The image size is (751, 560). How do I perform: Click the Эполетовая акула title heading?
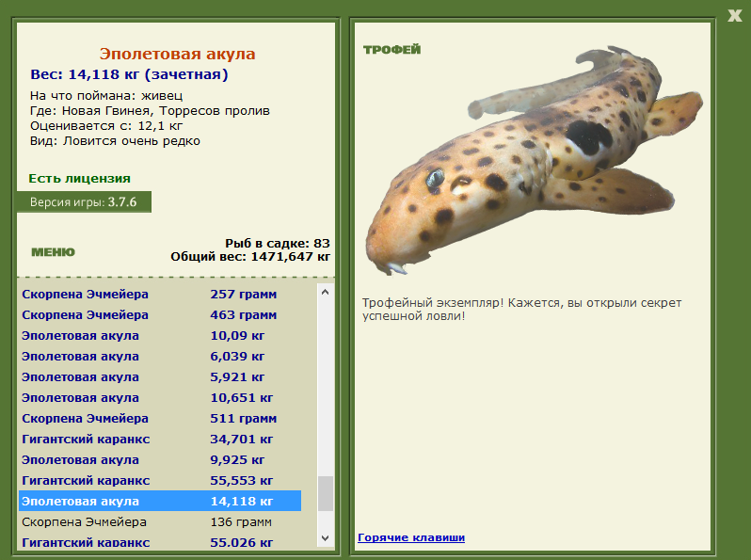(177, 54)
